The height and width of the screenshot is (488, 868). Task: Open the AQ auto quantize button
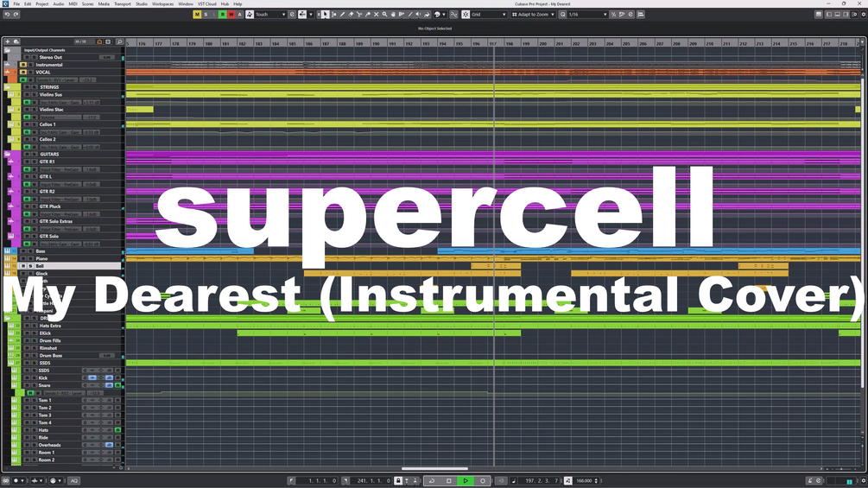click(x=73, y=480)
